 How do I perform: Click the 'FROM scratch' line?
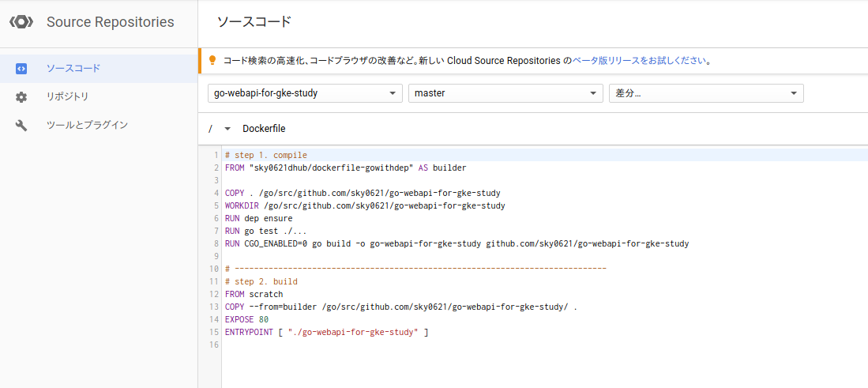pyautogui.click(x=254, y=295)
